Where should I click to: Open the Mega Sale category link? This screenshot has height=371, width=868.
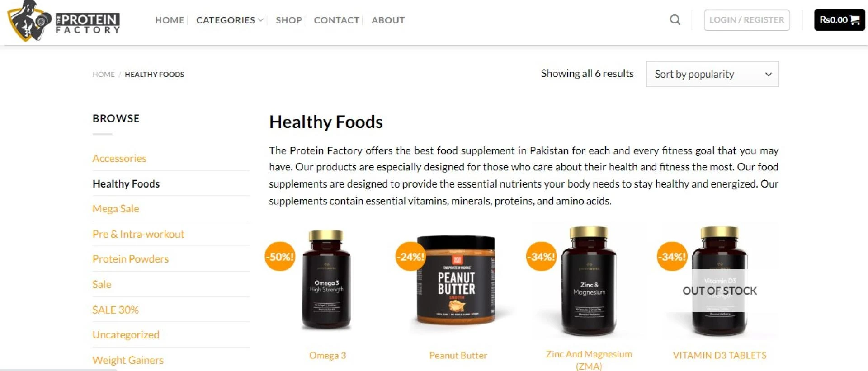click(116, 209)
